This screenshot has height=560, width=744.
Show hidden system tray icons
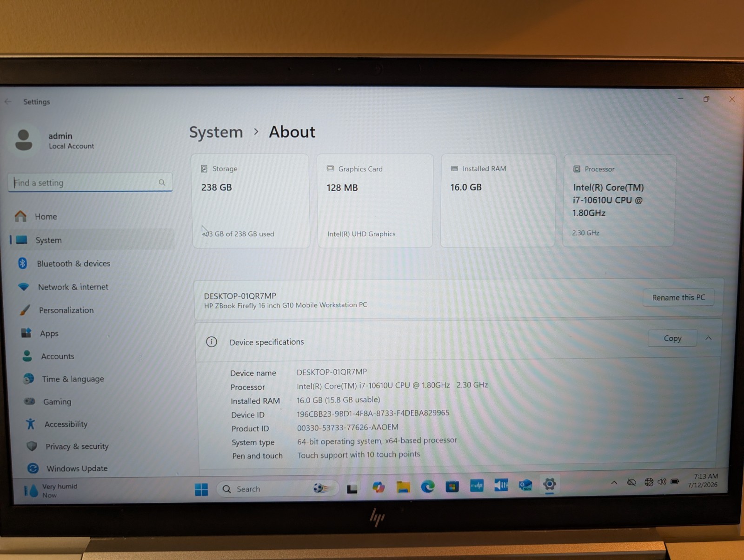pos(614,483)
